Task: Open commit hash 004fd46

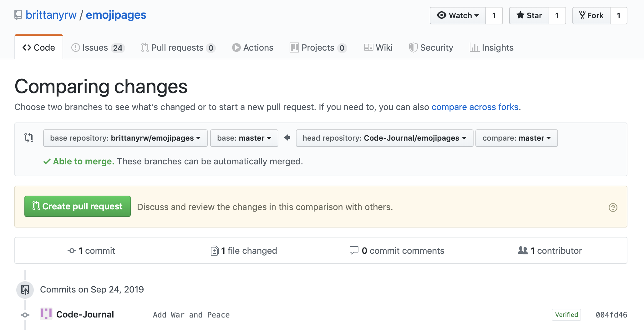Action: 611,315
